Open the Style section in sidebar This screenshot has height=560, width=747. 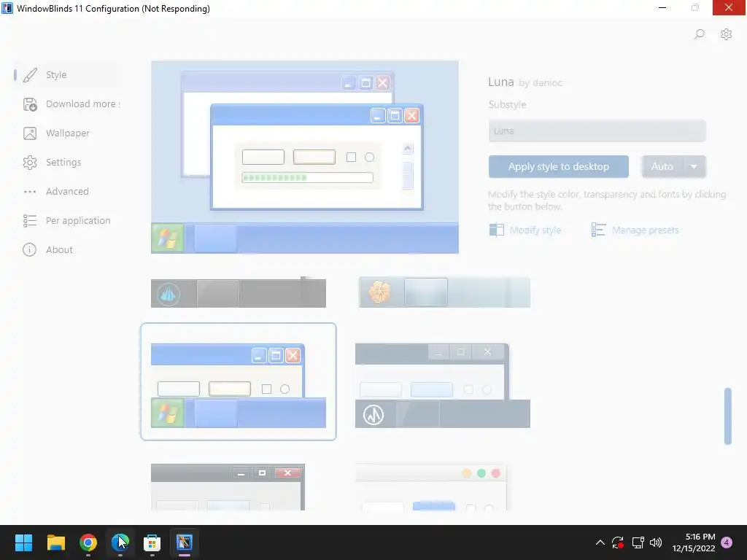(66, 75)
